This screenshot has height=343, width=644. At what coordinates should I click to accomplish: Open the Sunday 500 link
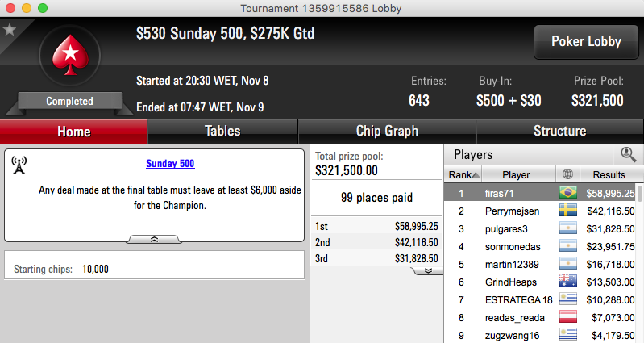tap(170, 163)
